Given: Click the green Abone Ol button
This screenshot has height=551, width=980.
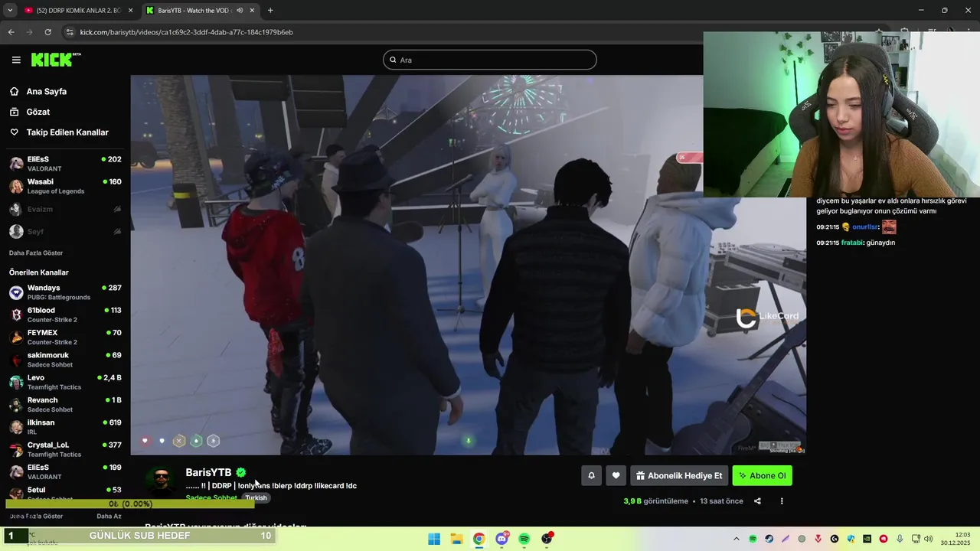Looking at the screenshot, I should point(762,476).
